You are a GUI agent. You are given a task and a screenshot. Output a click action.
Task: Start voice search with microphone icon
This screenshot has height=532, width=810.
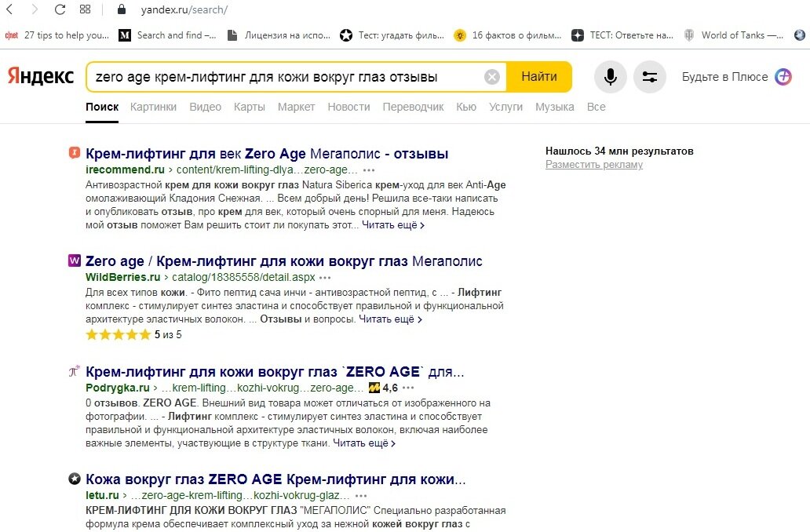tap(610, 77)
